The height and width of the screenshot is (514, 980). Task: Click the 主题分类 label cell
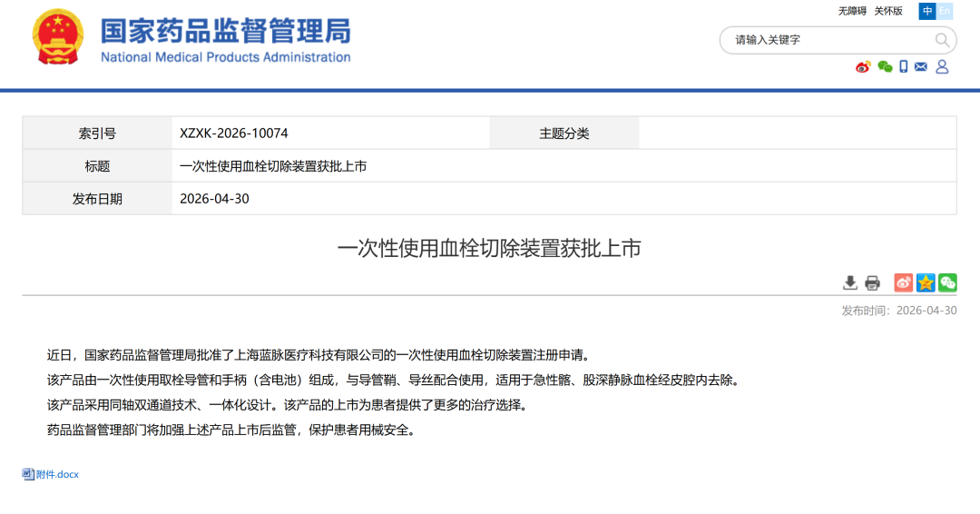[x=564, y=133]
